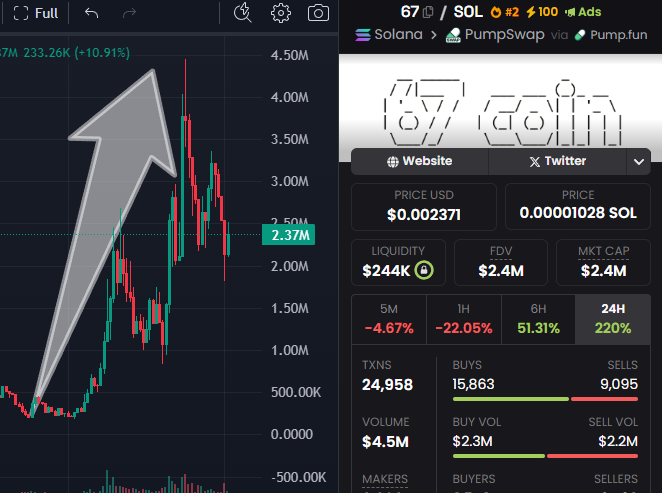The height and width of the screenshot is (493, 662).
Task: Open the PumpSwap DEX link
Action: pyautogui.click(x=495, y=35)
